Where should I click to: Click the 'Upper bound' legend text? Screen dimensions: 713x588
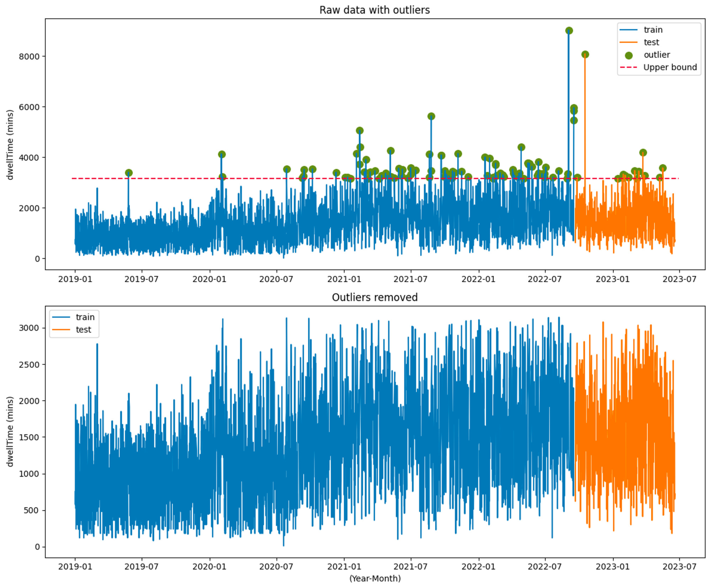click(670, 67)
